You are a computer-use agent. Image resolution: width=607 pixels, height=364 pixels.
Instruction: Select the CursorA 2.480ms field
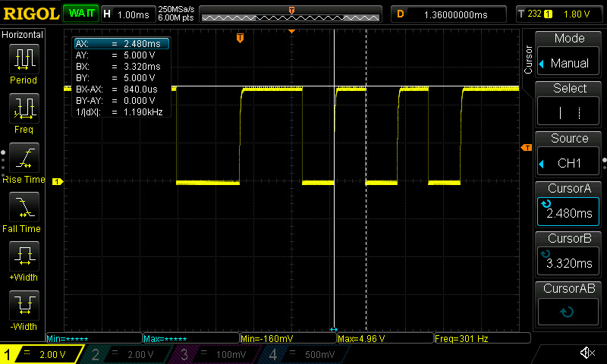point(568,212)
